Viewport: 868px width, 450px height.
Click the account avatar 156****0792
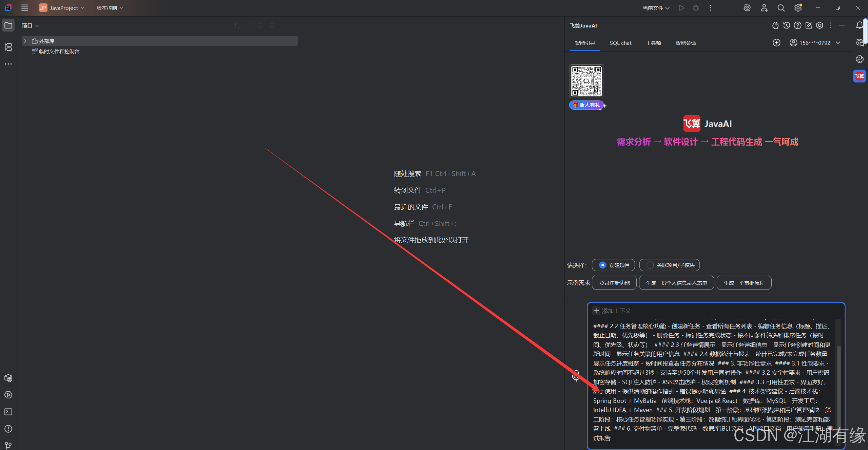point(793,43)
